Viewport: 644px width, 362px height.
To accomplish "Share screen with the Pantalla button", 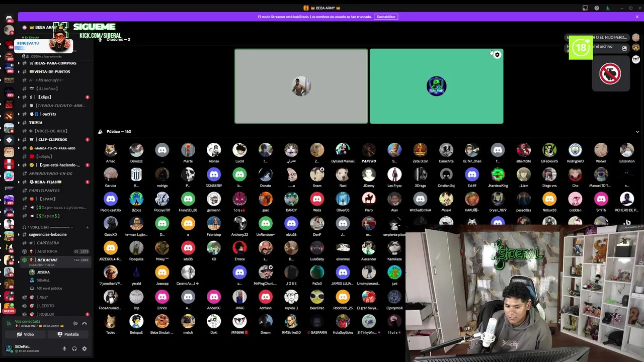I will pos(68,334).
